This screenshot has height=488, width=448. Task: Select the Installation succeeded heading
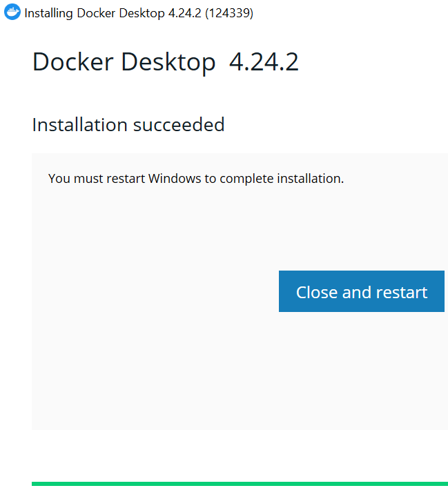tap(128, 125)
